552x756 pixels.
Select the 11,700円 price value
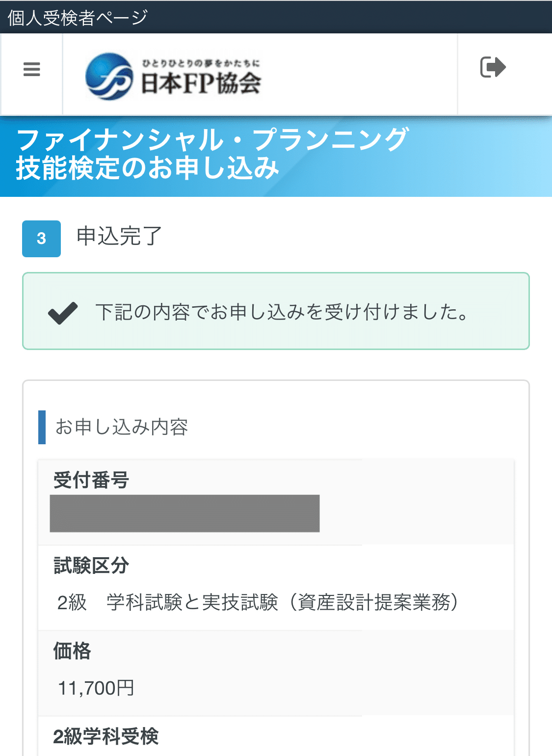coord(97,688)
